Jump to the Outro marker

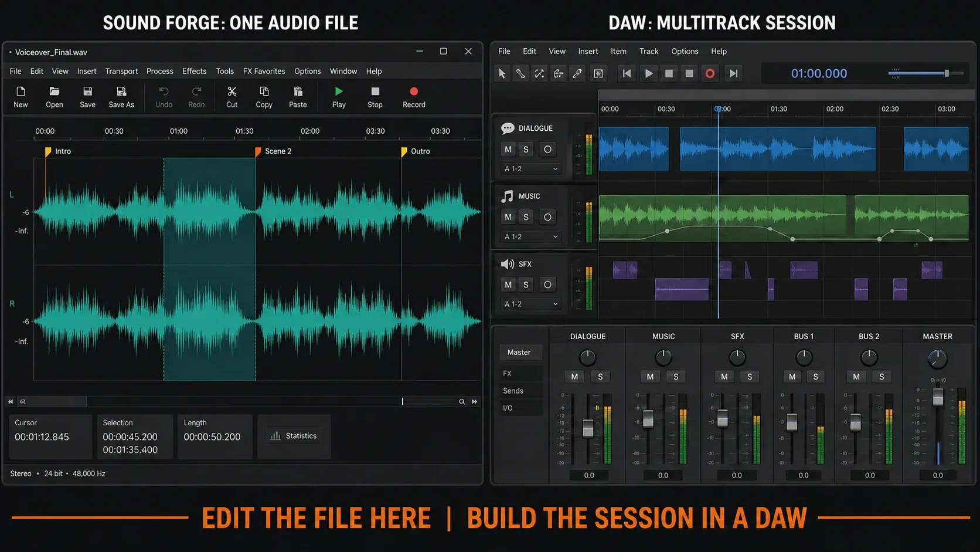(x=404, y=152)
